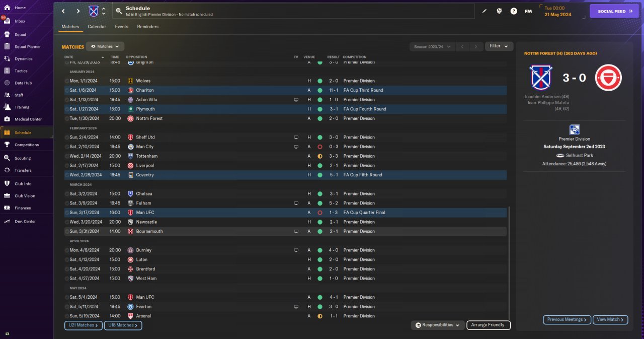Open the FM menu icon
This screenshot has height=339, width=644.
[x=528, y=11]
